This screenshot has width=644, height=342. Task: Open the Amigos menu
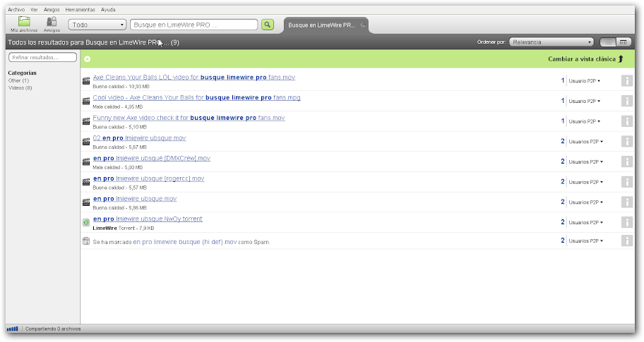[x=52, y=9]
